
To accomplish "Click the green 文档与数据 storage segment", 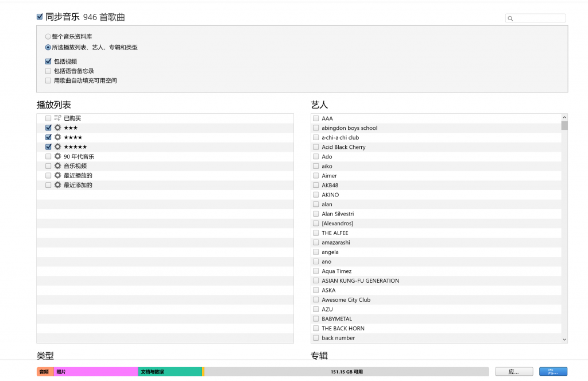I will 170,372.
